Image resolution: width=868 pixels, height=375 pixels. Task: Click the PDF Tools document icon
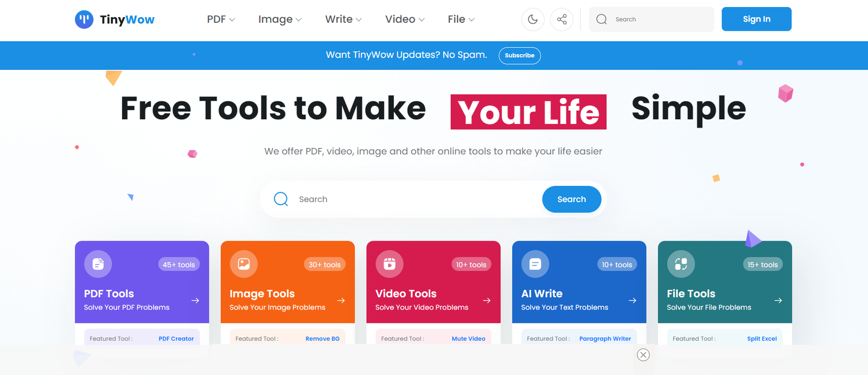click(x=98, y=264)
